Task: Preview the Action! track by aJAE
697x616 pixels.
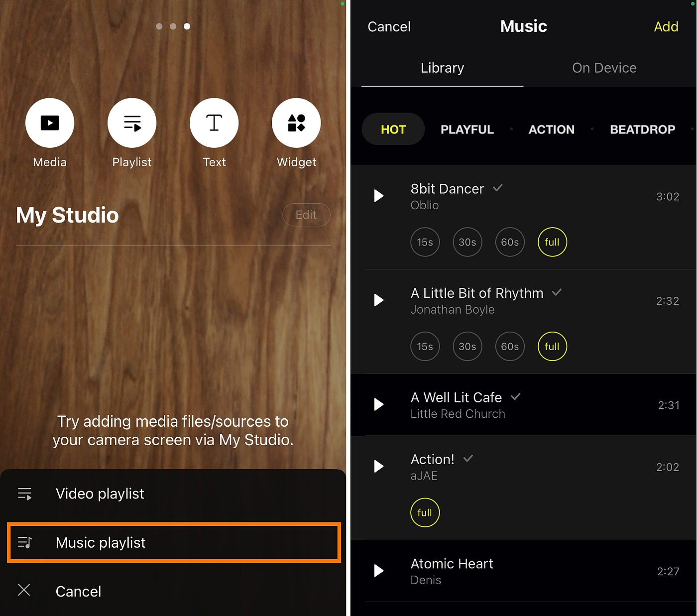Action: pyautogui.click(x=379, y=466)
